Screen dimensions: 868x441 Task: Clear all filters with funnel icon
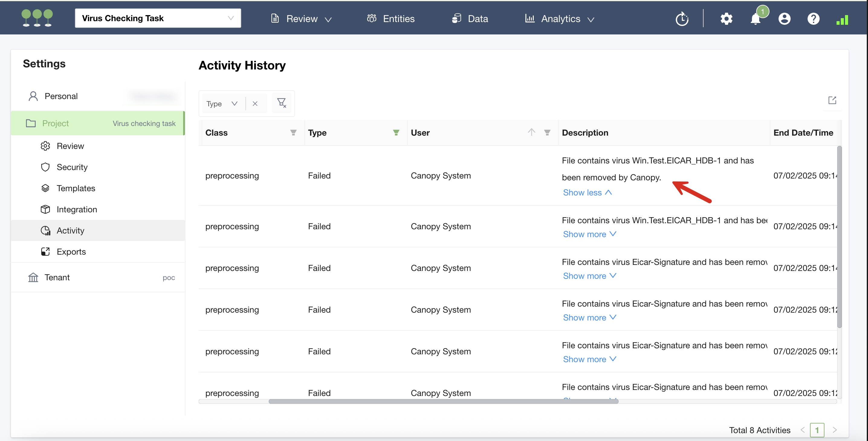(281, 103)
